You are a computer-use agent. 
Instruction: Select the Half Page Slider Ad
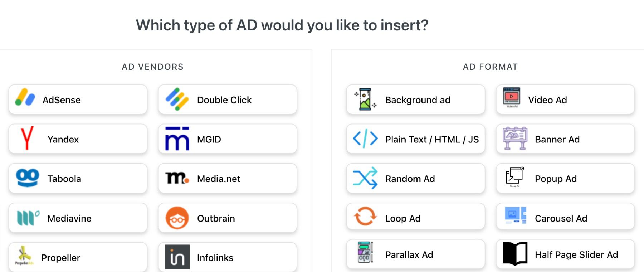(565, 254)
